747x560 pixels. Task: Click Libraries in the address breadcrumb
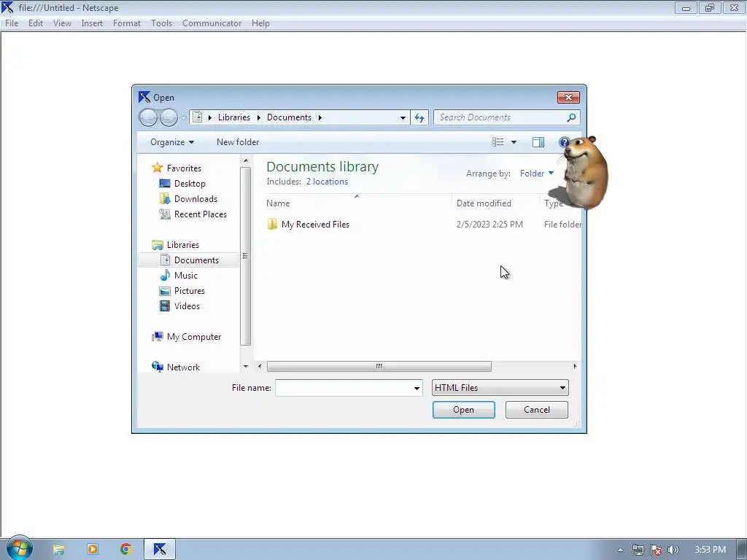[234, 117]
